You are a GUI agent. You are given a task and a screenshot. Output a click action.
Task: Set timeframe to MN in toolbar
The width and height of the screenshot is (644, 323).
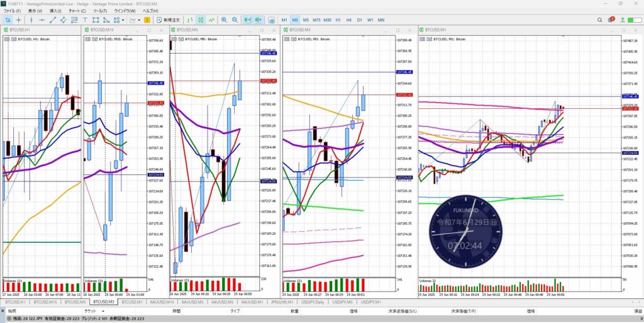(381, 20)
